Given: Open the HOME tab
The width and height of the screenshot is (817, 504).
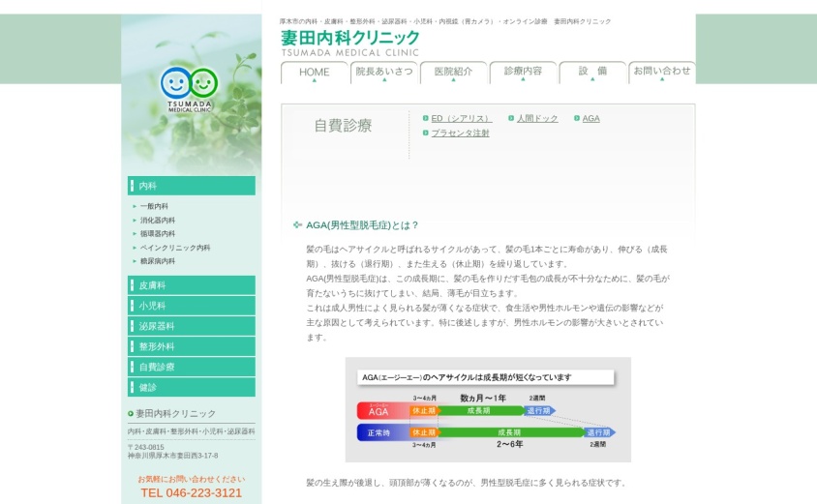Looking at the screenshot, I should coord(315,73).
